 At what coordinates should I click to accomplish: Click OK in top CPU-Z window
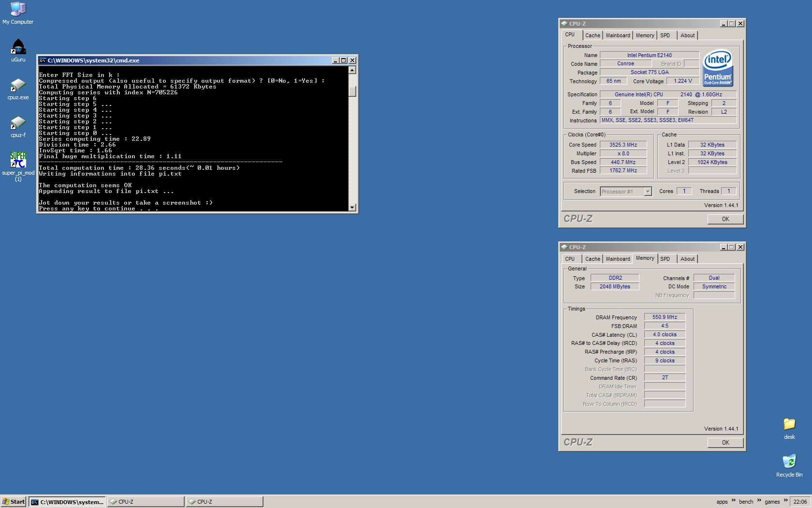tap(725, 219)
